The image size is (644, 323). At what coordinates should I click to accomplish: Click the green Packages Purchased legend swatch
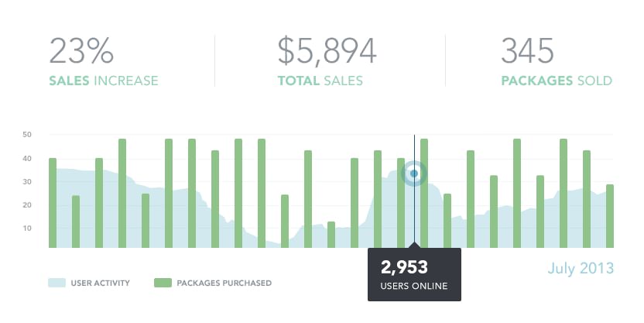(x=162, y=283)
